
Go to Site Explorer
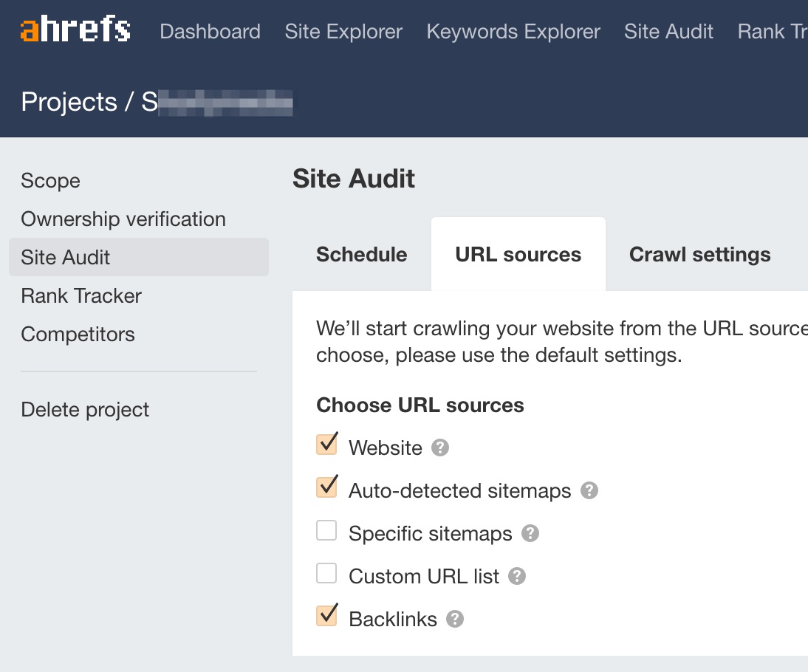coord(343,32)
